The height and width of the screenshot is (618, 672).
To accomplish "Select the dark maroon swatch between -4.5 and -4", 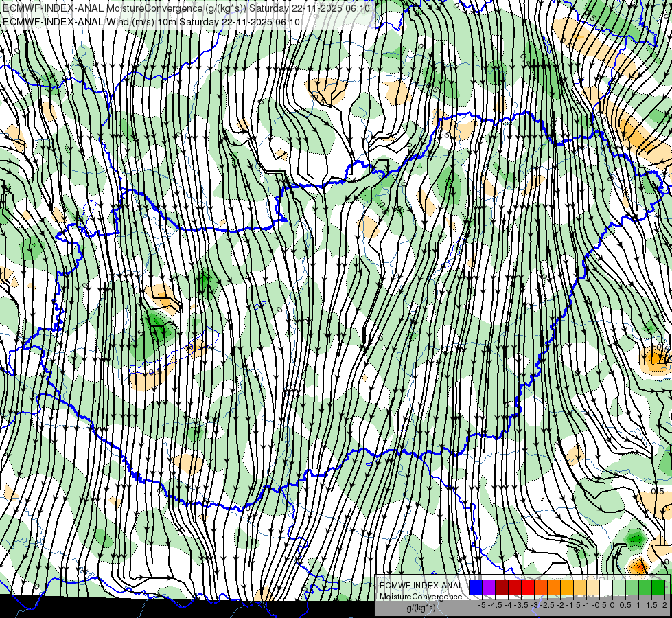I will [x=502, y=588].
